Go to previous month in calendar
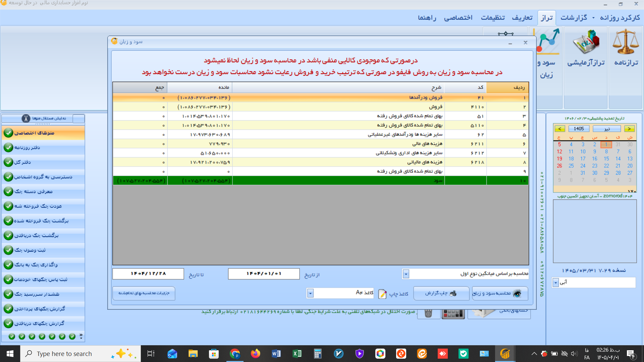The image size is (644, 362). (x=559, y=129)
